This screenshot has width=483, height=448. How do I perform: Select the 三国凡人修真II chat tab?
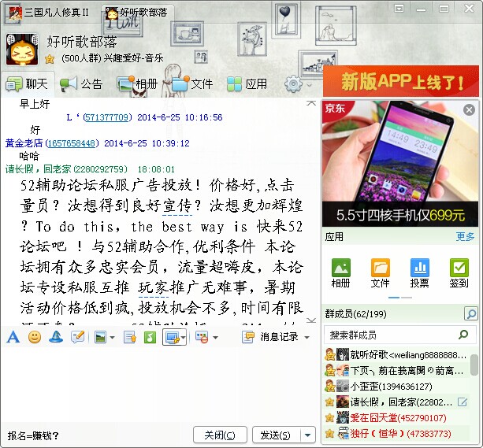click(49, 13)
